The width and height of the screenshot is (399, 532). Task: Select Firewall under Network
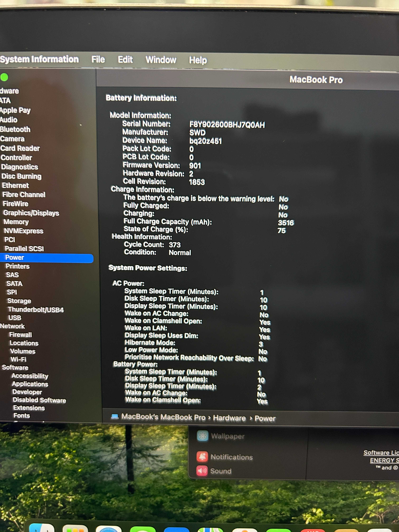(x=21, y=335)
